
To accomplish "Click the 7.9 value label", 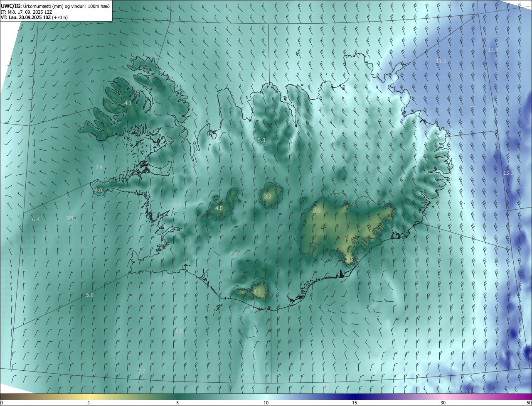I will tap(233, 254).
